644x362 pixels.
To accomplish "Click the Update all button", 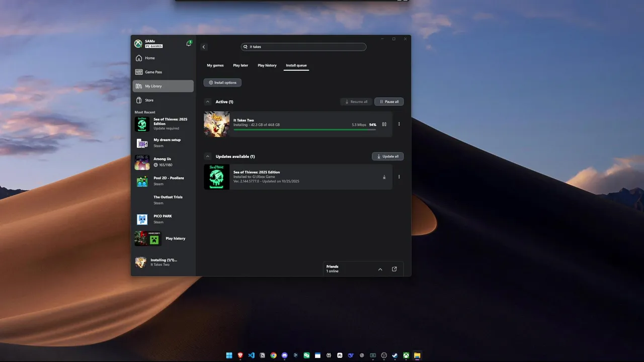I will coord(387,156).
